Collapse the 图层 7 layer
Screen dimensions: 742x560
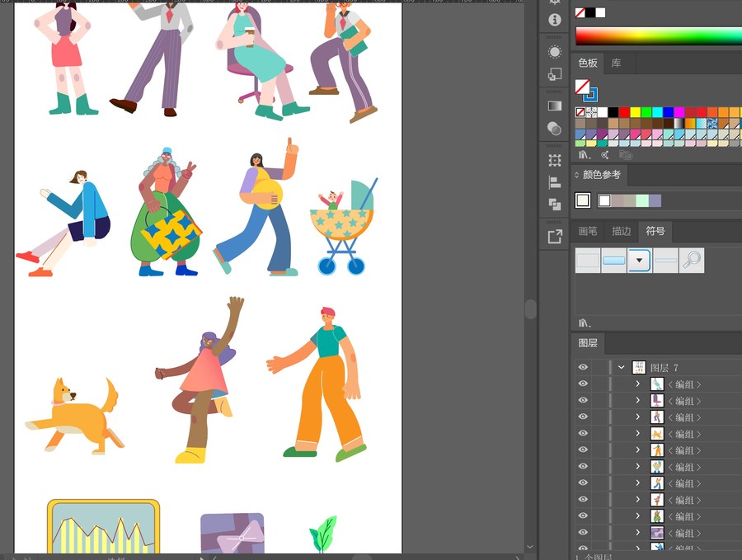(x=622, y=367)
